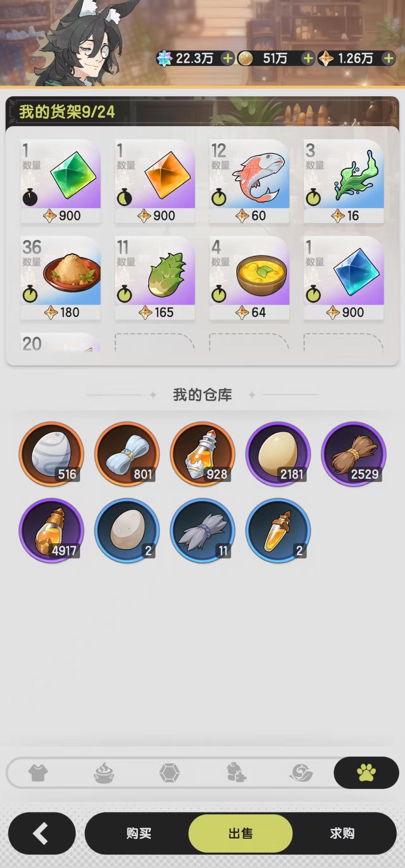Pick the brown bundle item with 2529
405x868 pixels.
point(353,454)
